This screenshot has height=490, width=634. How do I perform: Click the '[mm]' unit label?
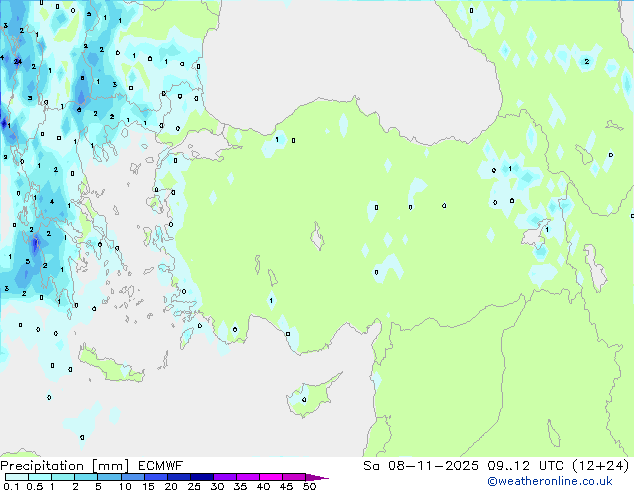(110, 466)
